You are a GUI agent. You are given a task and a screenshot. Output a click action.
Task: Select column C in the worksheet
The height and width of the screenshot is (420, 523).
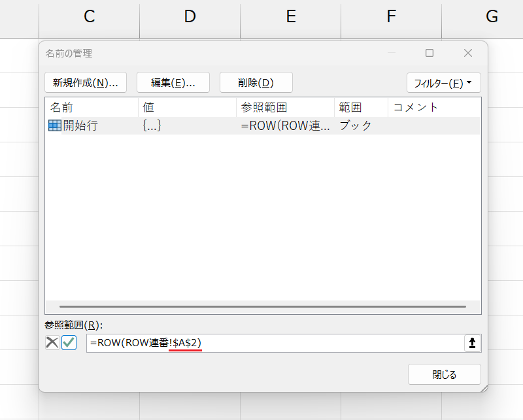coord(89,16)
